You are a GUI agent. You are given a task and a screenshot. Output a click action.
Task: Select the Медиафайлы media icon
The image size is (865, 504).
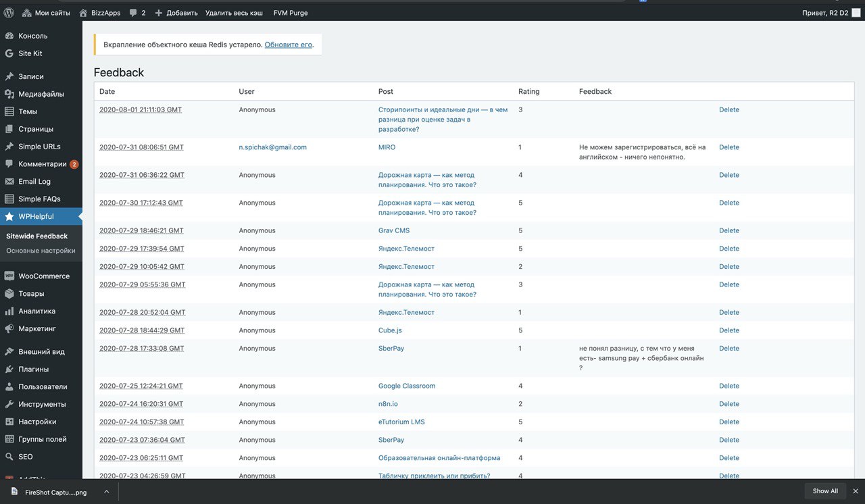[x=9, y=94]
